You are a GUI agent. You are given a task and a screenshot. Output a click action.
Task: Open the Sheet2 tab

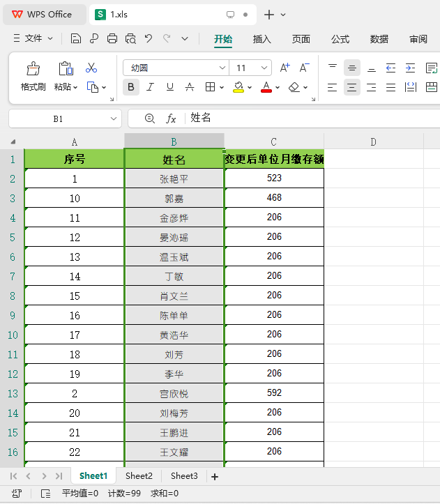(139, 475)
